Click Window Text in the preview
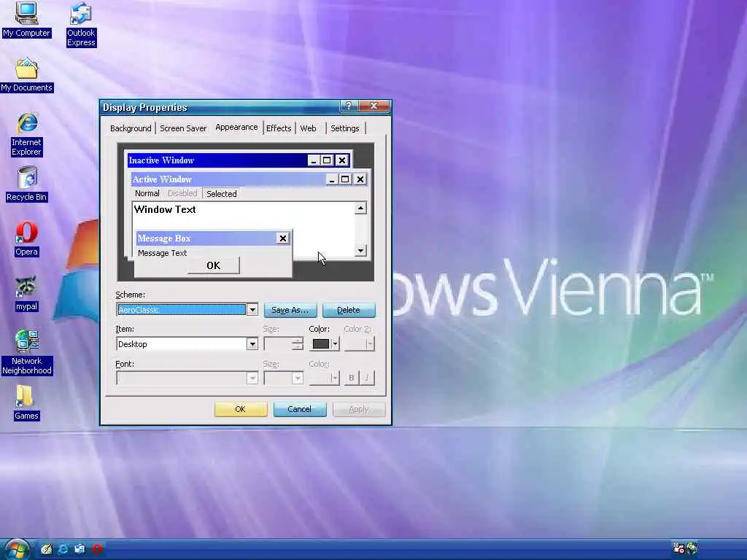747x560 pixels. tap(165, 209)
